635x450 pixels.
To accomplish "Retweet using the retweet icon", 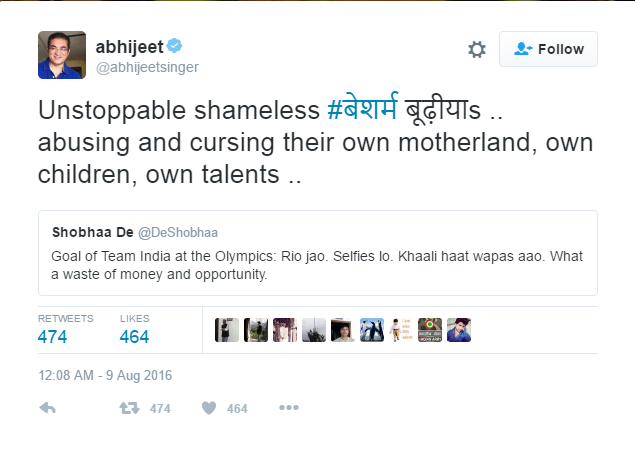I will [x=129, y=408].
